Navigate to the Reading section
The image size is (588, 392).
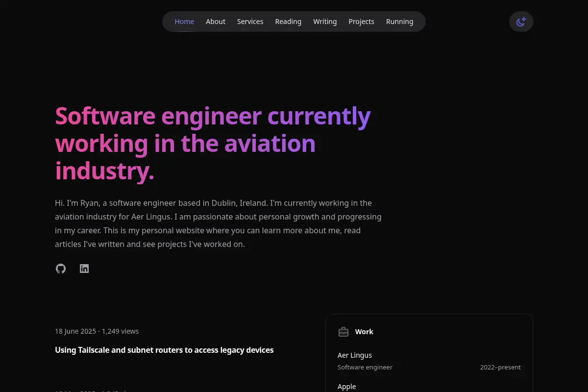click(x=288, y=22)
